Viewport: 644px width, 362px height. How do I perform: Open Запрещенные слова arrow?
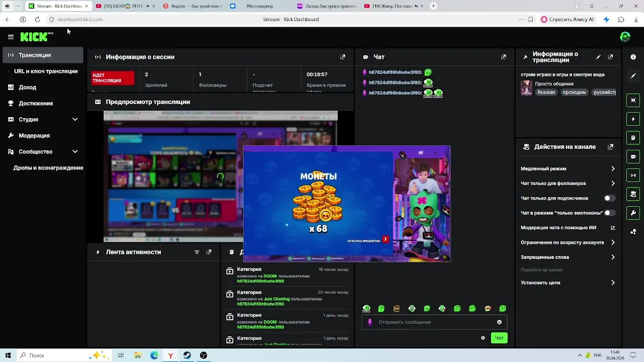pyautogui.click(x=613, y=257)
